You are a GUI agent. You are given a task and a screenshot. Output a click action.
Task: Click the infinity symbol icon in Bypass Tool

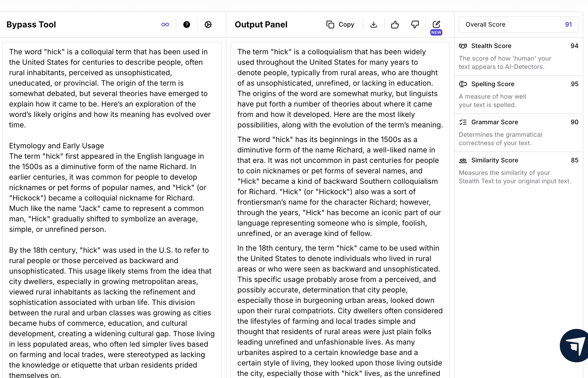pos(165,25)
